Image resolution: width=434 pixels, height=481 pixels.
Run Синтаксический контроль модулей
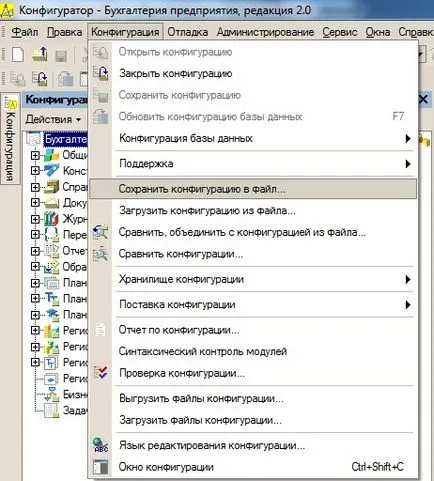click(253, 351)
